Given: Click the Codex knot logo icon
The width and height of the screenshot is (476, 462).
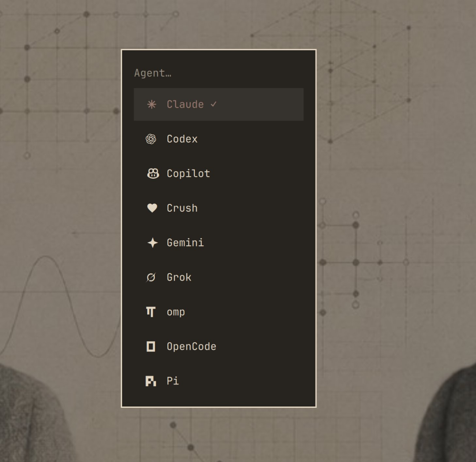Looking at the screenshot, I should [x=151, y=139].
